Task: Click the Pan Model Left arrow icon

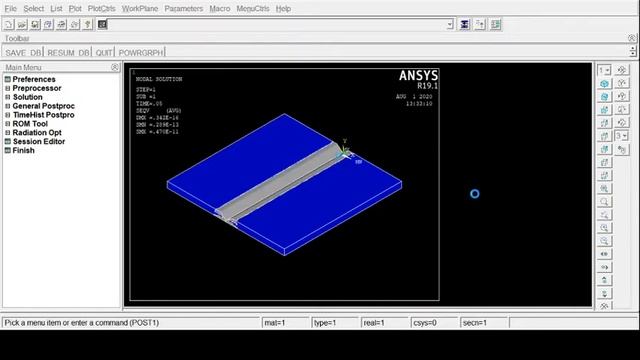Action: point(604,254)
